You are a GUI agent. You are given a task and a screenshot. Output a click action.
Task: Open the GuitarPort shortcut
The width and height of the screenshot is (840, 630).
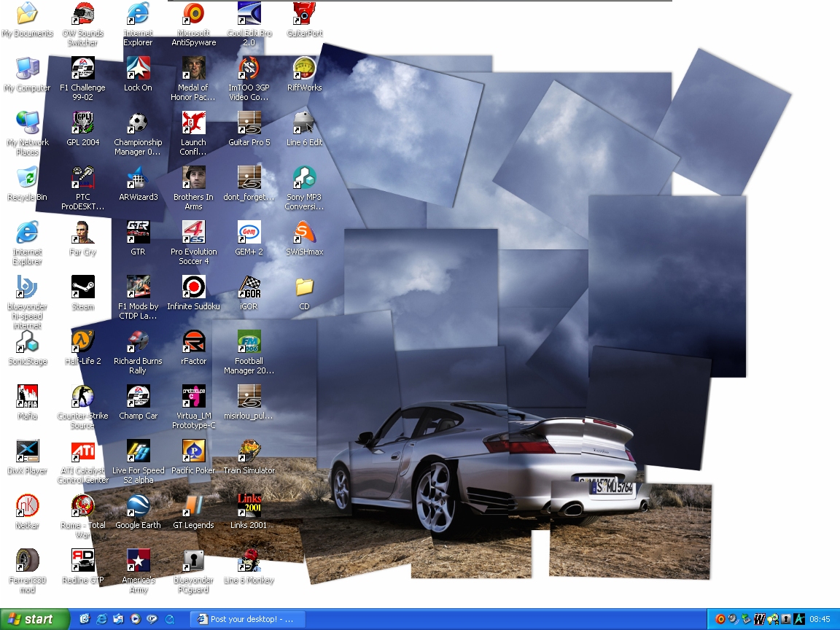tap(304, 13)
